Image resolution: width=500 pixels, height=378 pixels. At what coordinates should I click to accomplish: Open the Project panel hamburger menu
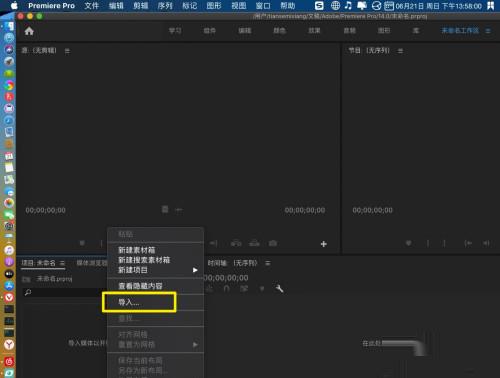pos(62,263)
